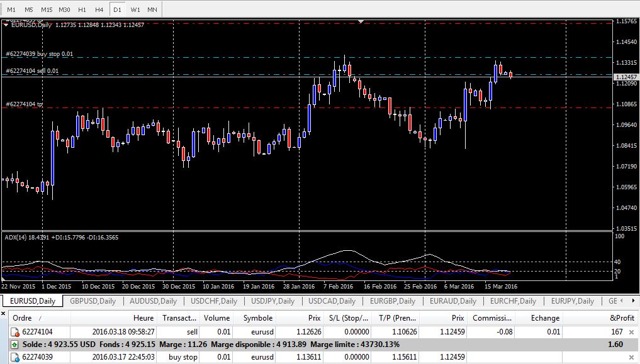
Task: Open the GBPUSD,Daily chart tab
Action: tap(93, 301)
